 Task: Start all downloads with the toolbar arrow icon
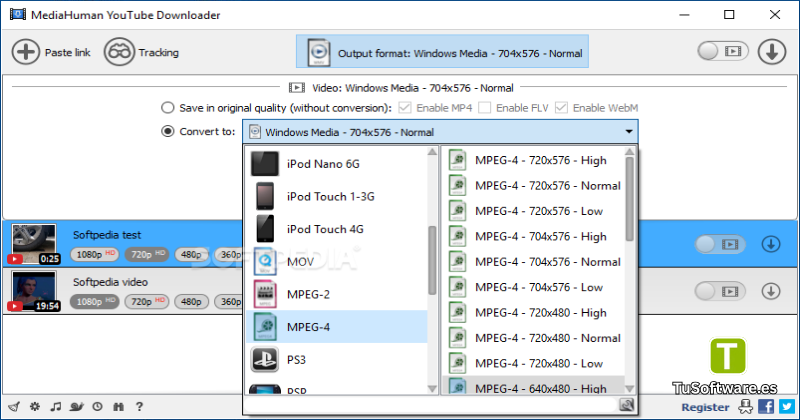tap(771, 52)
